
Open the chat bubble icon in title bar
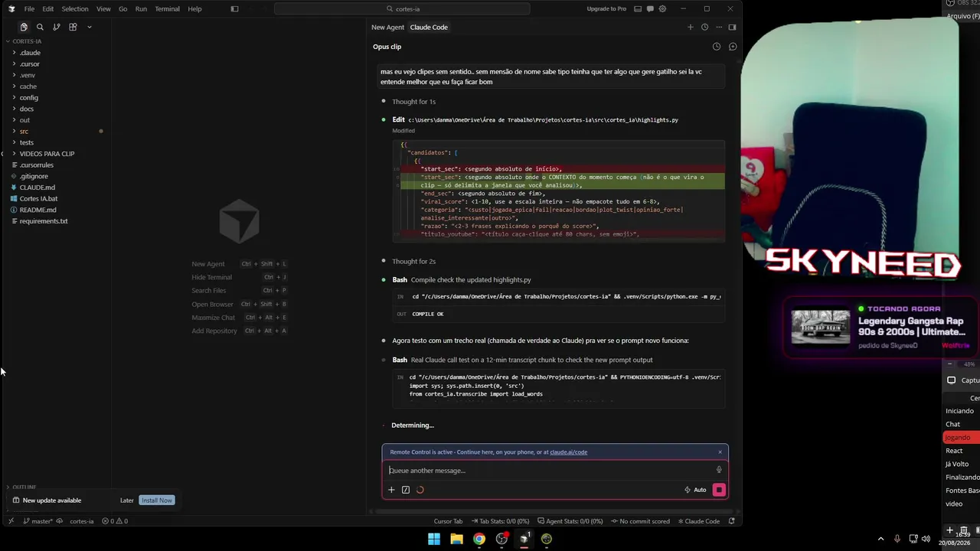(650, 9)
